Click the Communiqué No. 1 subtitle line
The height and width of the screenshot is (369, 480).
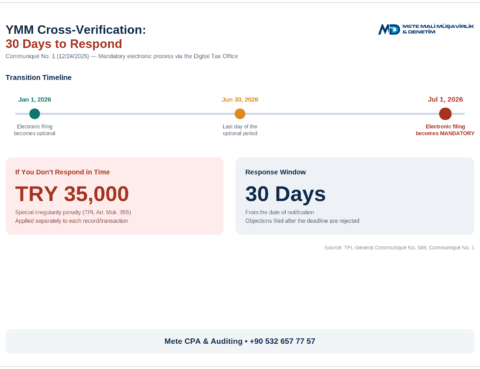(x=122, y=56)
